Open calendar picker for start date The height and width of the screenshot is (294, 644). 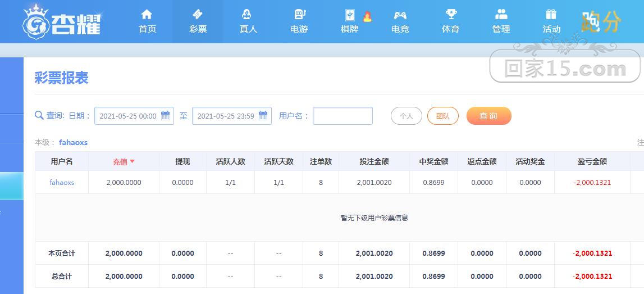[165, 116]
